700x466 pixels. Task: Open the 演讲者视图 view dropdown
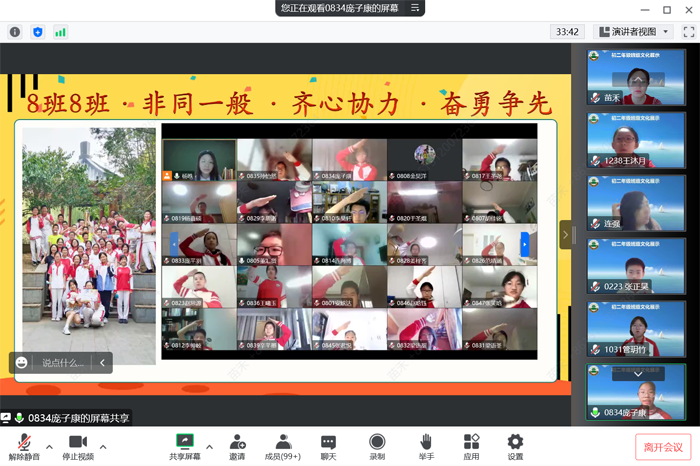pos(633,32)
